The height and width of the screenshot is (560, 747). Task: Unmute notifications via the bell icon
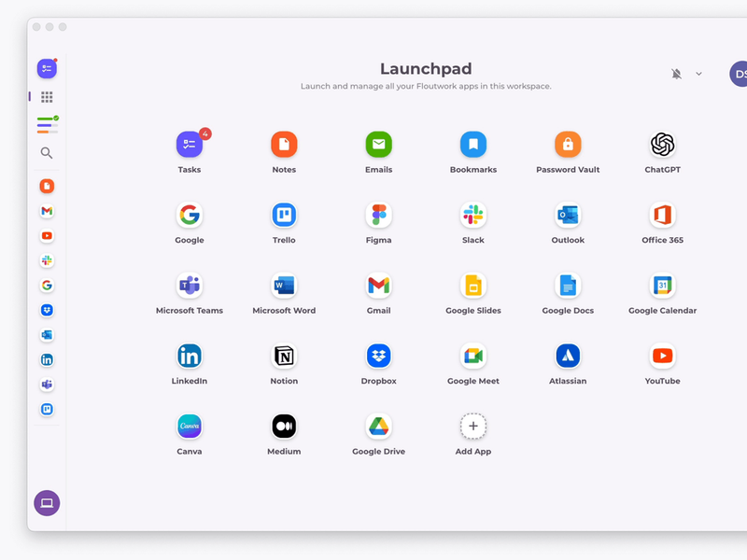tap(675, 73)
